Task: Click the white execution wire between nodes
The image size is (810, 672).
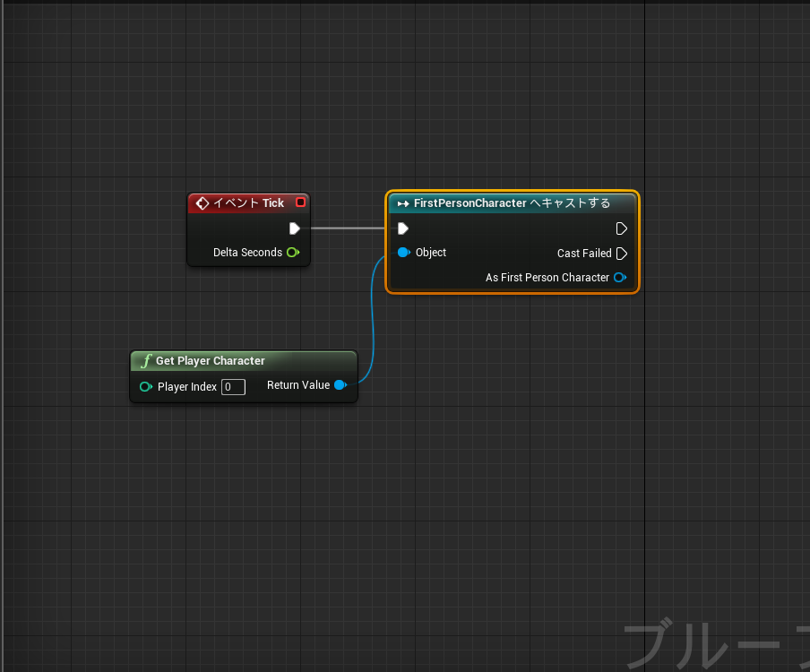Action: 349,228
